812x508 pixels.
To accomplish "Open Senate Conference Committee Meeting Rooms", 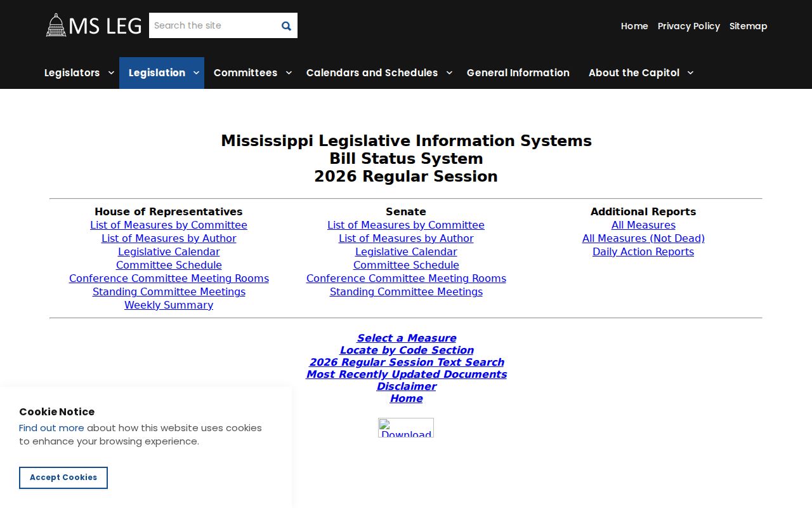I will coord(406,278).
